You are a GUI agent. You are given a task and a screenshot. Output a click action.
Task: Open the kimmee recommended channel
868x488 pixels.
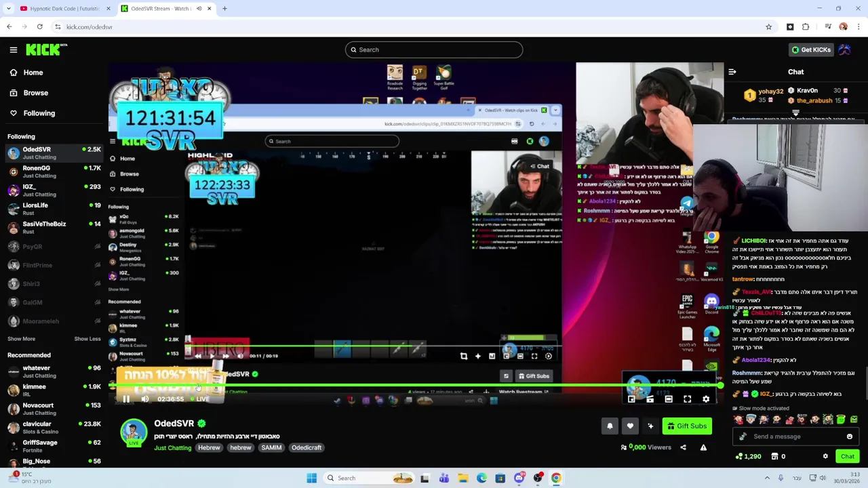(54, 390)
